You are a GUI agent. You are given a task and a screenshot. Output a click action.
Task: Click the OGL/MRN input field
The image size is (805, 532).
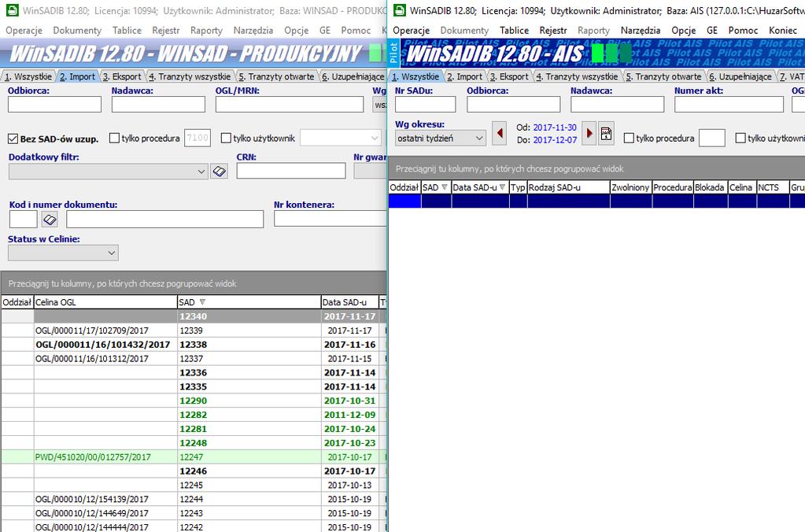[290, 105]
